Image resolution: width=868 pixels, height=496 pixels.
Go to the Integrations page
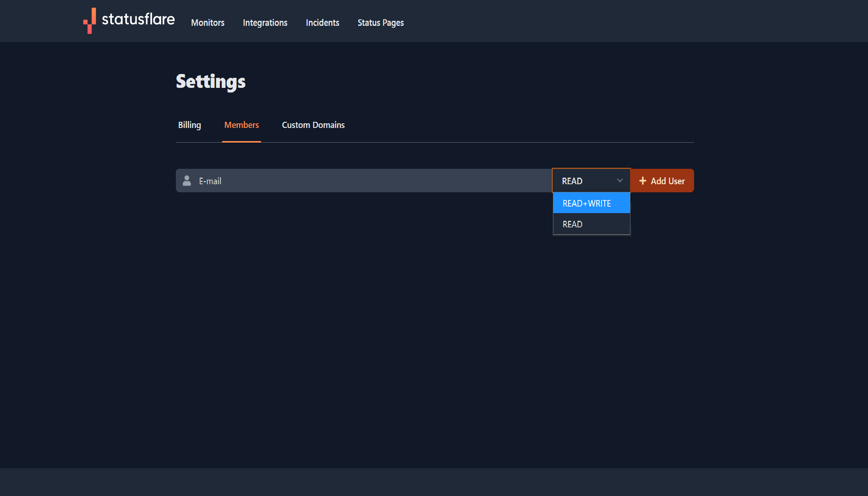[x=265, y=23]
